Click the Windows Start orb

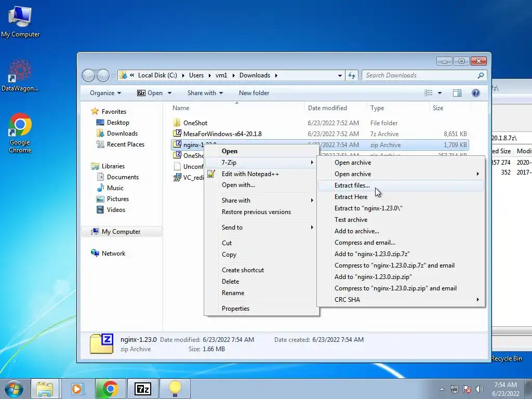click(x=14, y=389)
